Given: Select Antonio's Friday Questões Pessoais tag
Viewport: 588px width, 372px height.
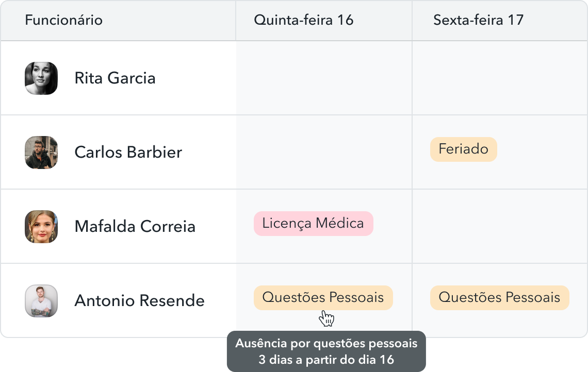Looking at the screenshot, I should coord(499,298).
